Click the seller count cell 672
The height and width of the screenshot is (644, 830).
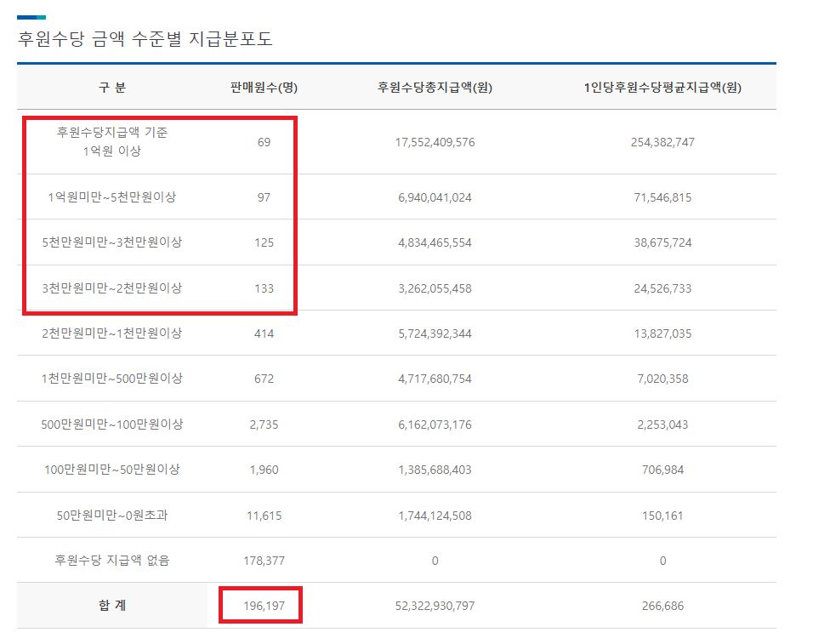(264, 379)
